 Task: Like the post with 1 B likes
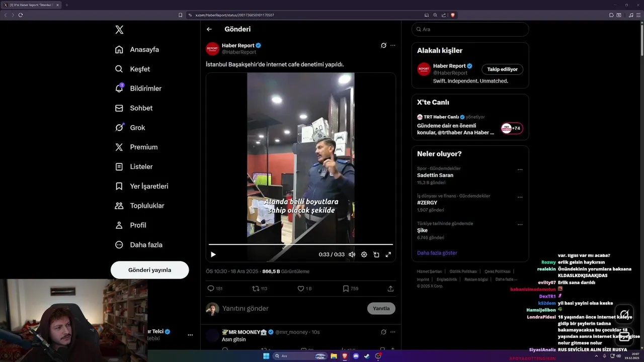tap(304, 289)
